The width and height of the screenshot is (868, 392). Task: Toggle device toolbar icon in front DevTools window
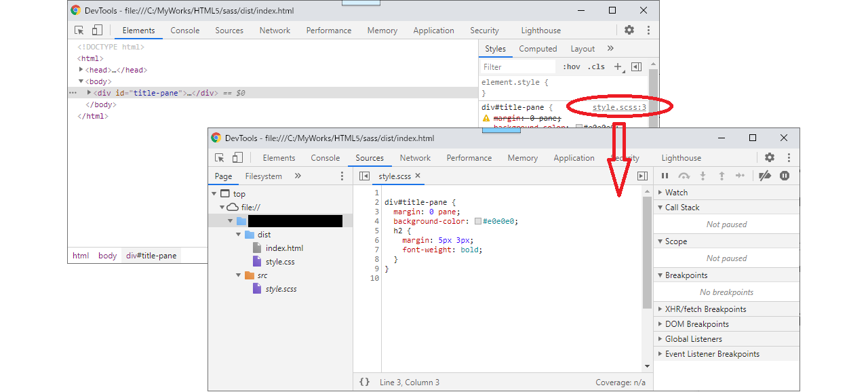pyautogui.click(x=237, y=157)
